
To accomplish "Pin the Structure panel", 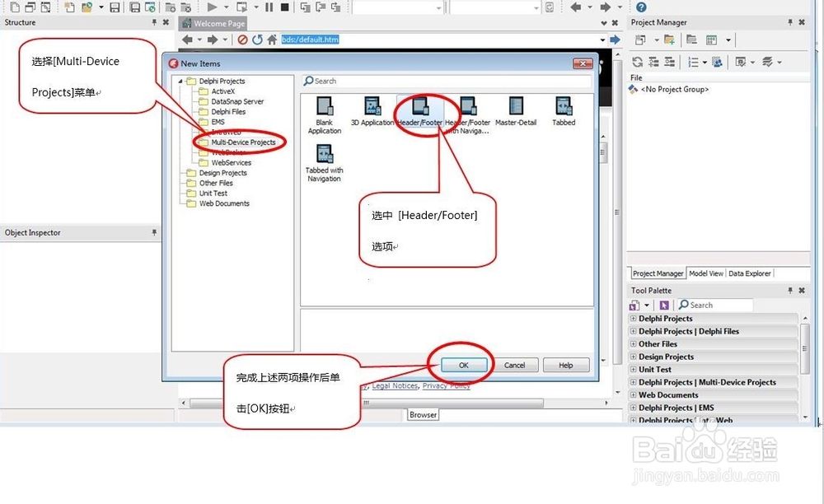I will pyautogui.click(x=154, y=22).
